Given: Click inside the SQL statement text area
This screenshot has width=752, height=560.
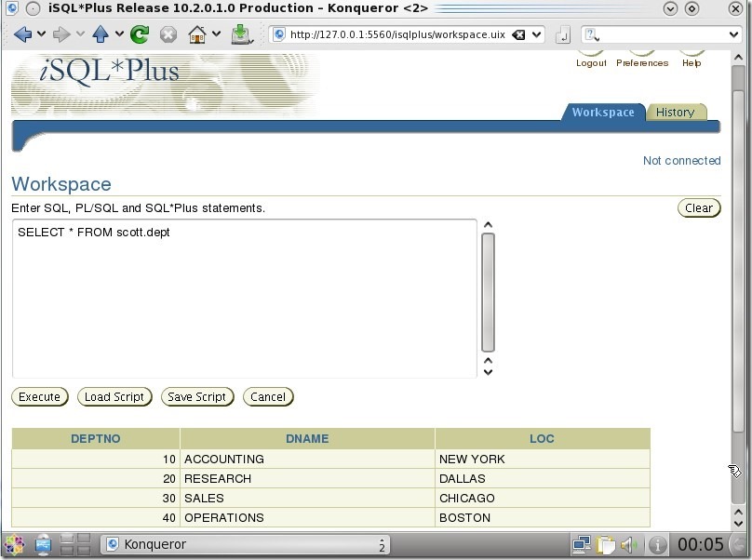Looking at the screenshot, I should (244, 298).
